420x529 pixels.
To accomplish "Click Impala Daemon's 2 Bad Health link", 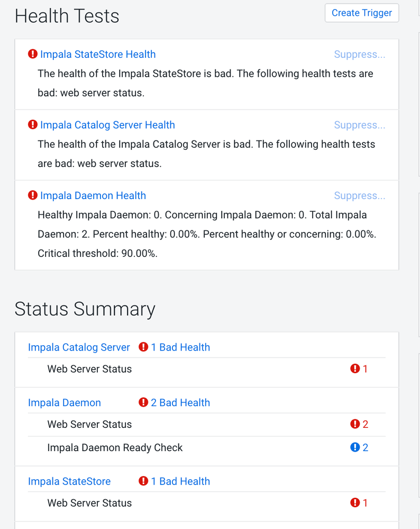I will coord(180,403).
